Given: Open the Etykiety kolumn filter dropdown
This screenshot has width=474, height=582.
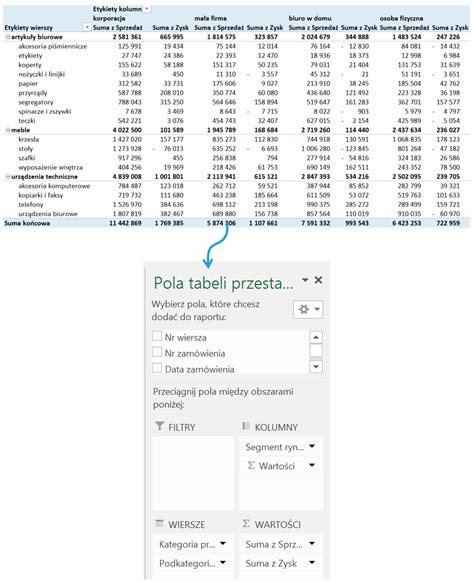Looking at the screenshot, I should tap(147, 9).
